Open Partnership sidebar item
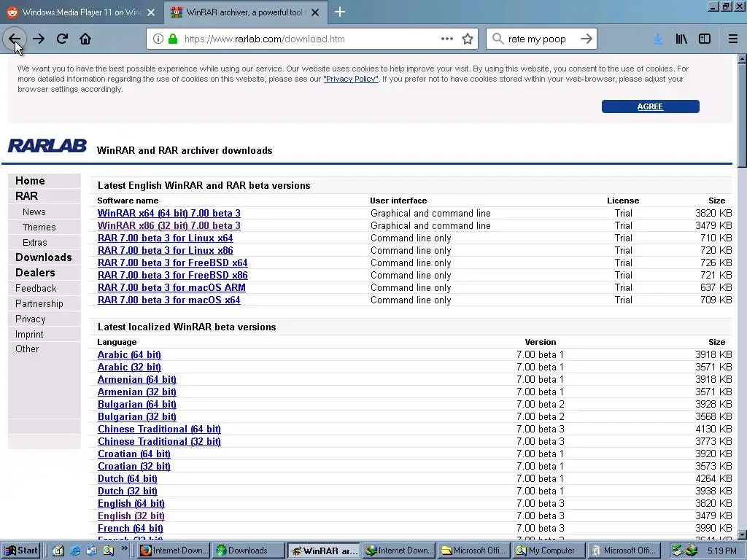The image size is (747, 560). 39,303
